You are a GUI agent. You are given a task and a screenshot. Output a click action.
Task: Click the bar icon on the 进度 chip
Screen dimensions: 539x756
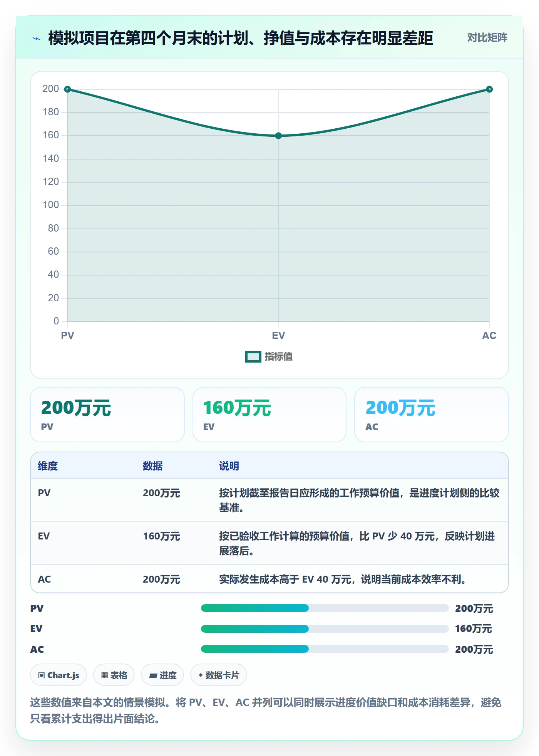153,675
